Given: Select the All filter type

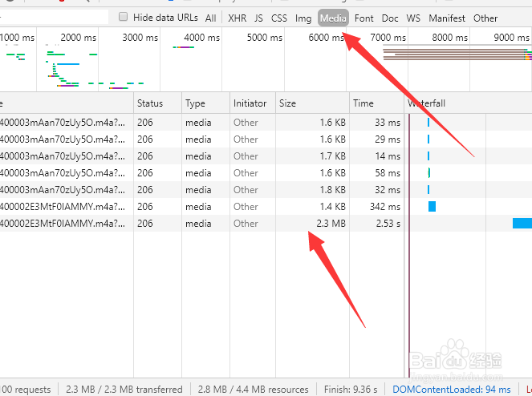Looking at the screenshot, I should click(210, 18).
